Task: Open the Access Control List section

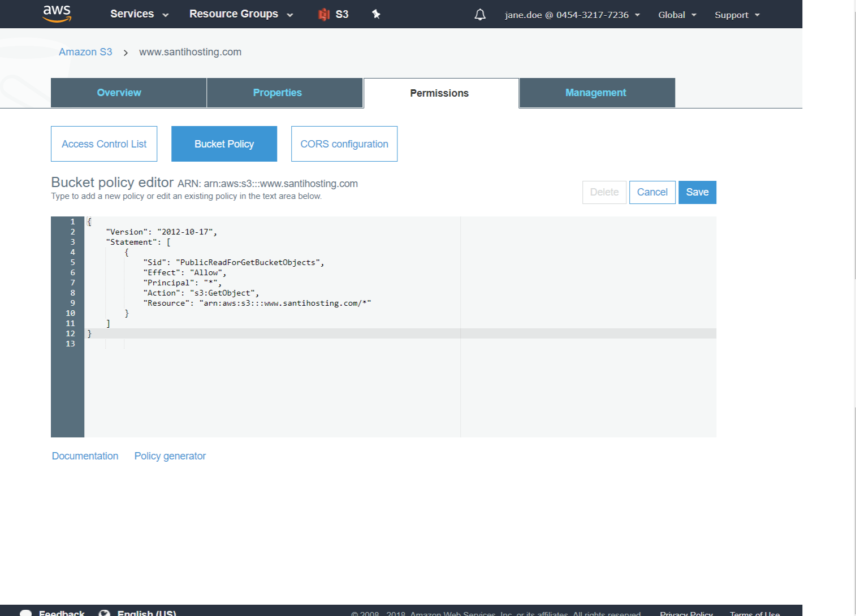Action: click(104, 144)
